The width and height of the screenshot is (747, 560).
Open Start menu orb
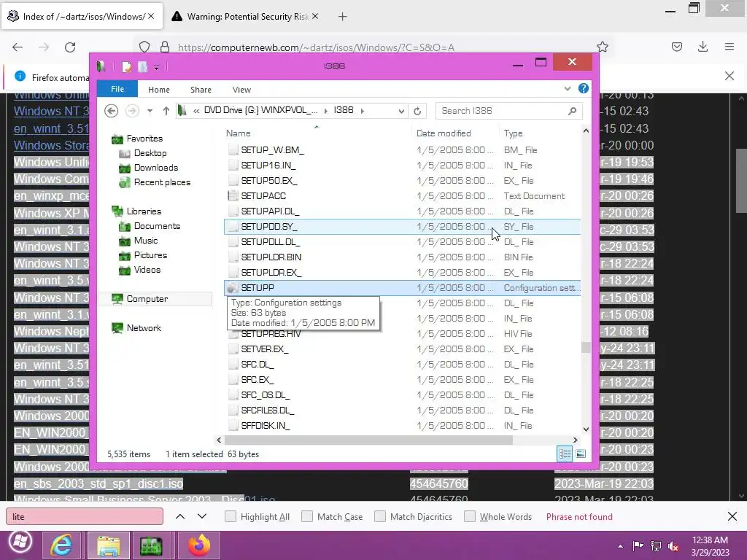click(x=20, y=542)
